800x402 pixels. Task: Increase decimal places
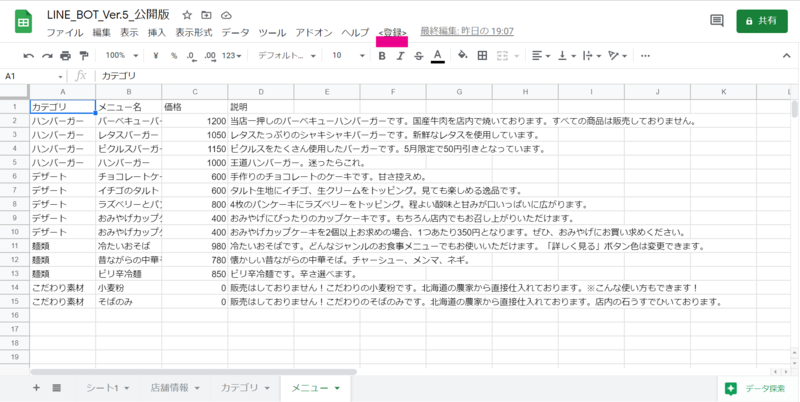[210, 56]
